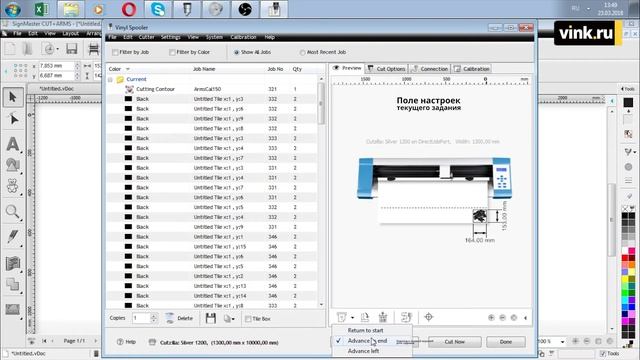Click the clipart teddy bear tool in SignMaster
The image size is (640, 360).
click(x=13, y=186)
